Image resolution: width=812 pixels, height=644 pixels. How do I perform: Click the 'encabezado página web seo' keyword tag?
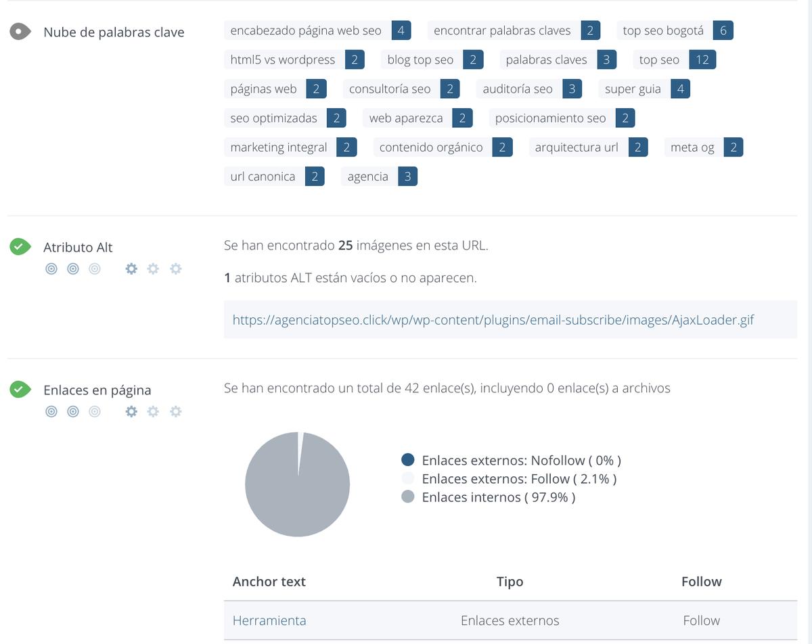[306, 30]
